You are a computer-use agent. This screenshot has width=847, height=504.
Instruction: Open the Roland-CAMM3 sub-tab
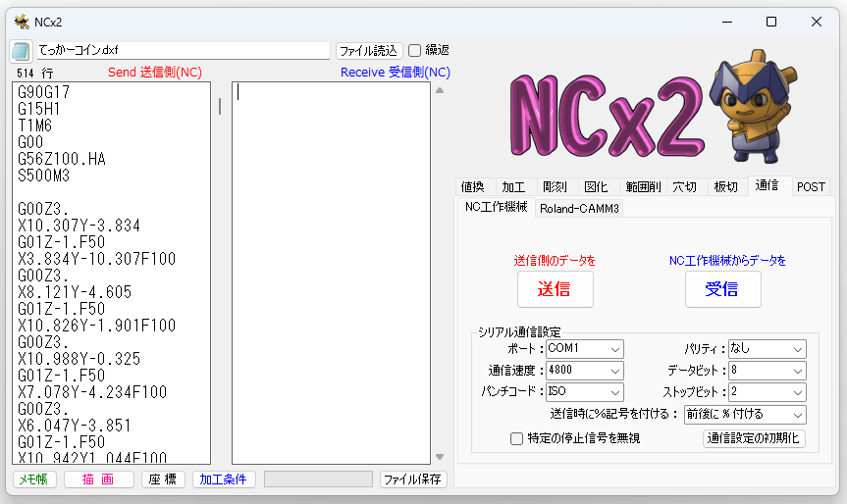579,208
